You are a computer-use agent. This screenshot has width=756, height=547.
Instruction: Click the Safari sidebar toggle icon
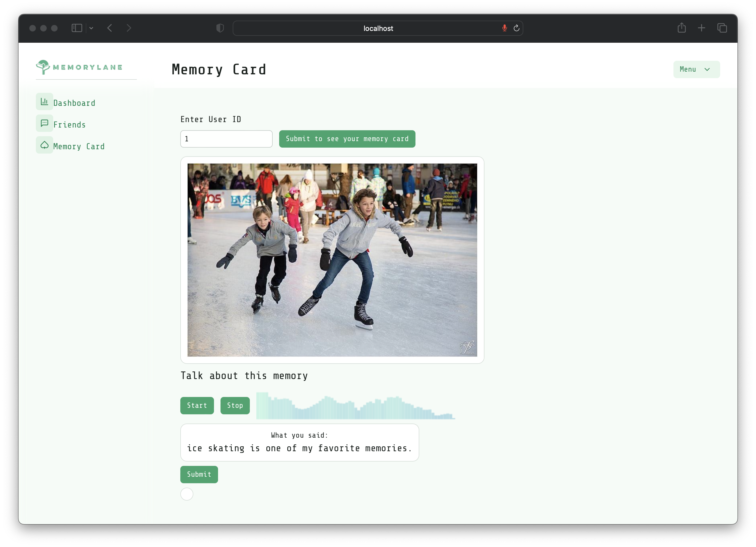(77, 28)
